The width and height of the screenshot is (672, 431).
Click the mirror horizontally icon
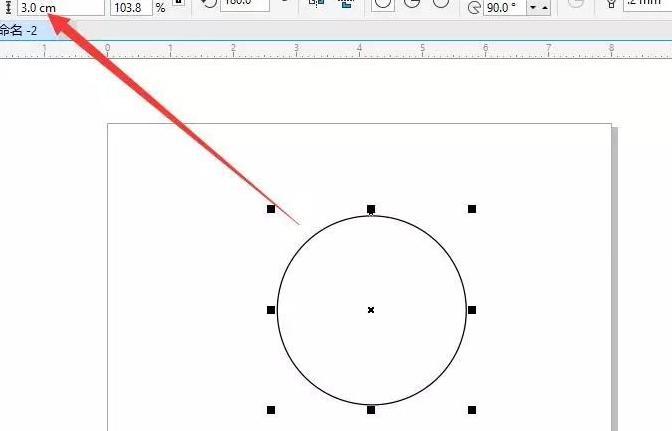click(x=316, y=5)
